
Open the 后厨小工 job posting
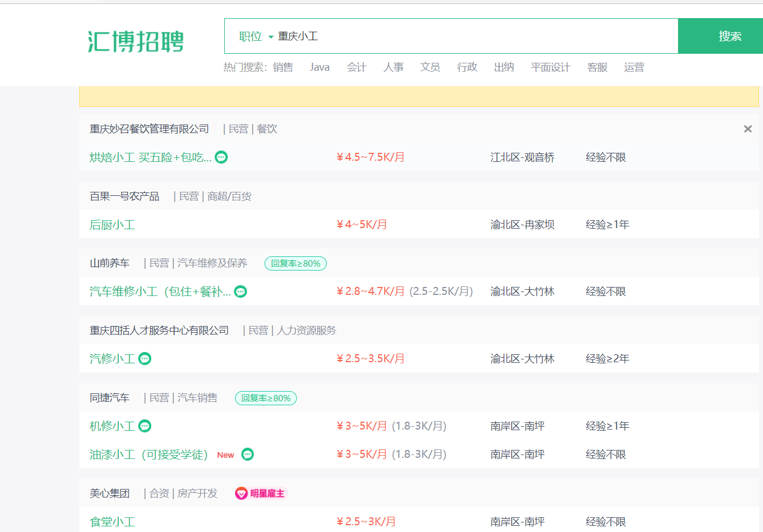112,225
